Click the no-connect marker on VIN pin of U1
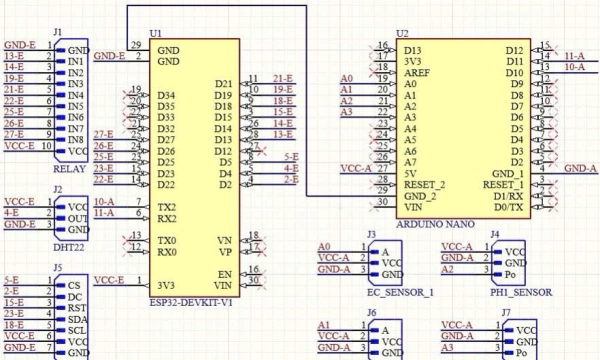Viewport: 600px width, 360px height. (261, 285)
